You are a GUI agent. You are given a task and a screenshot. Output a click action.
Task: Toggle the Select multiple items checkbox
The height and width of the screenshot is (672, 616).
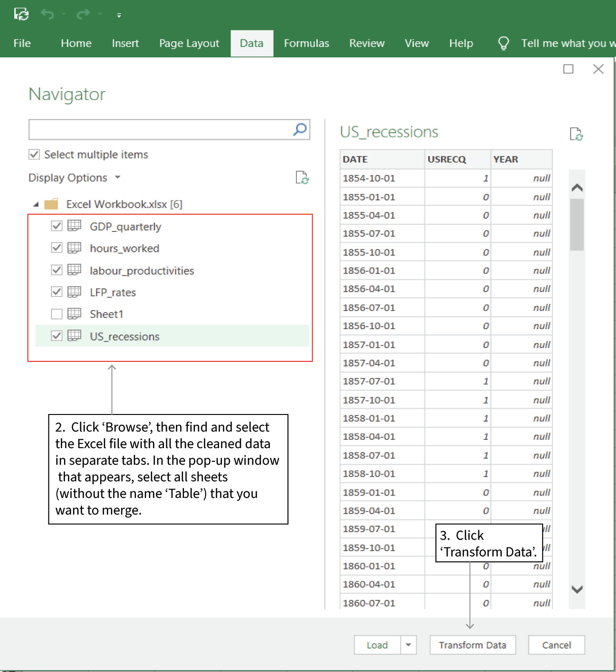pyautogui.click(x=34, y=154)
